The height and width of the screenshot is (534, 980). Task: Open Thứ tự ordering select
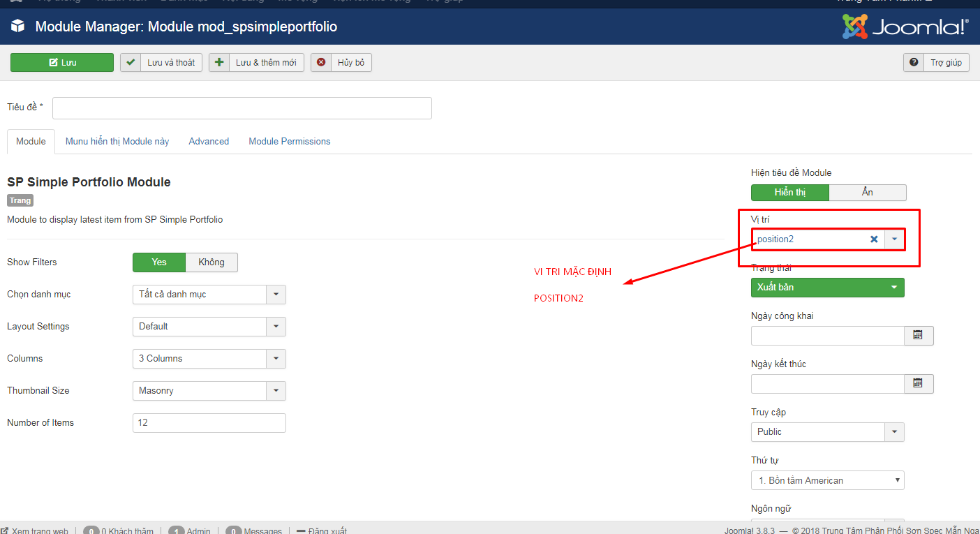(x=828, y=480)
